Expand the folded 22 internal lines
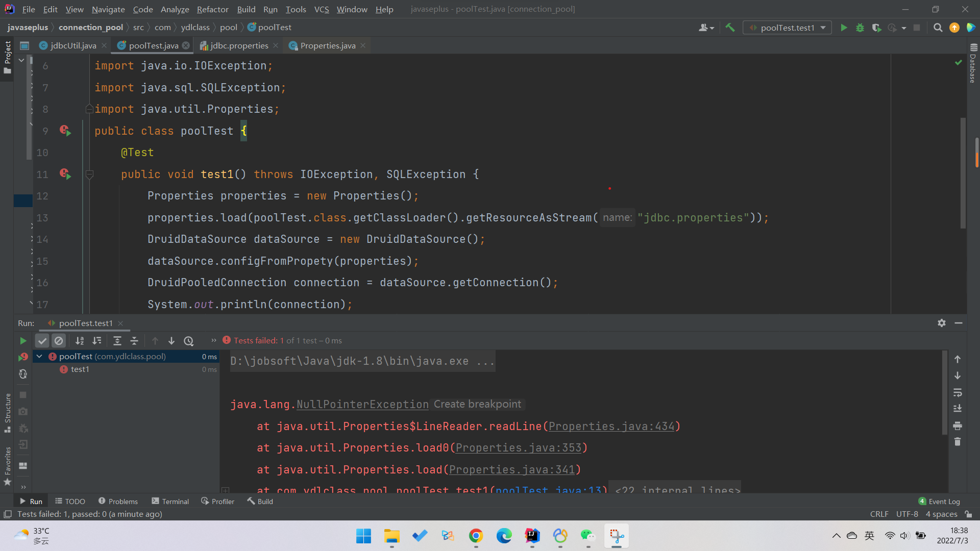Viewport: 980px width, 551px height. click(x=677, y=489)
